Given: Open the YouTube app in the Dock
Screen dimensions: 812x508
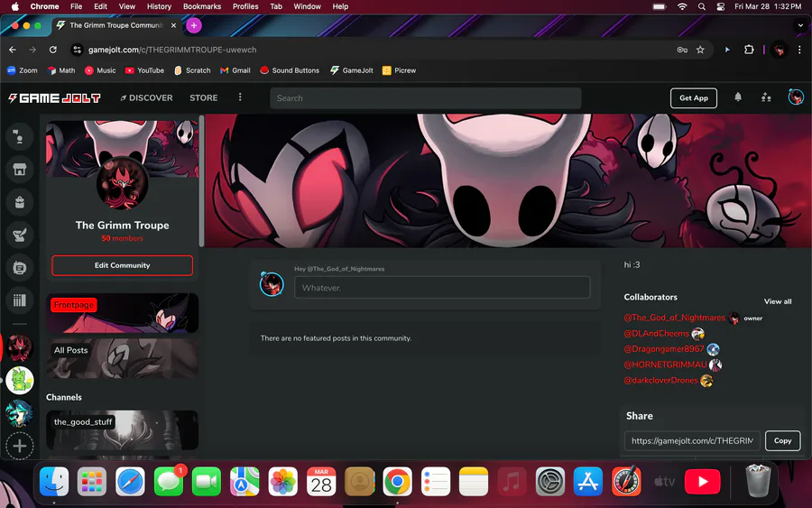Looking at the screenshot, I should point(702,482).
